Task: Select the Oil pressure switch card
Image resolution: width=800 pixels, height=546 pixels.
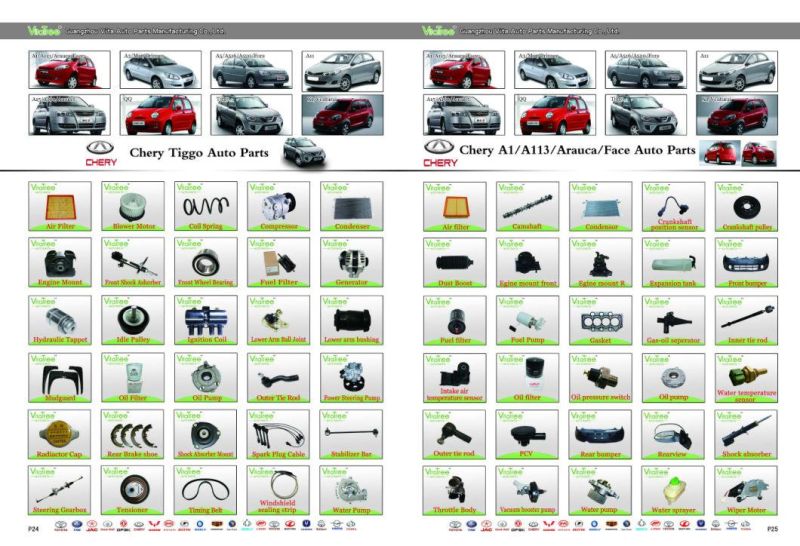Action: pos(601,378)
